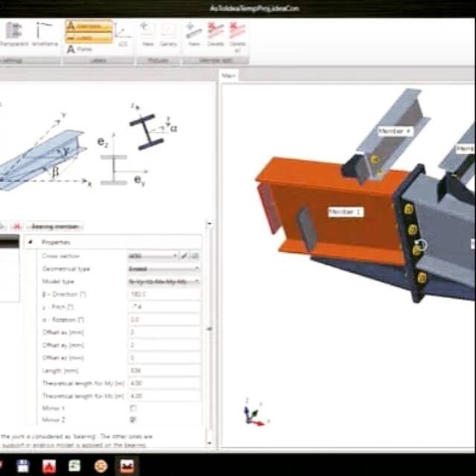The width and height of the screenshot is (476, 476).
Task: Click the Bearing member button
Action: pos(55,226)
